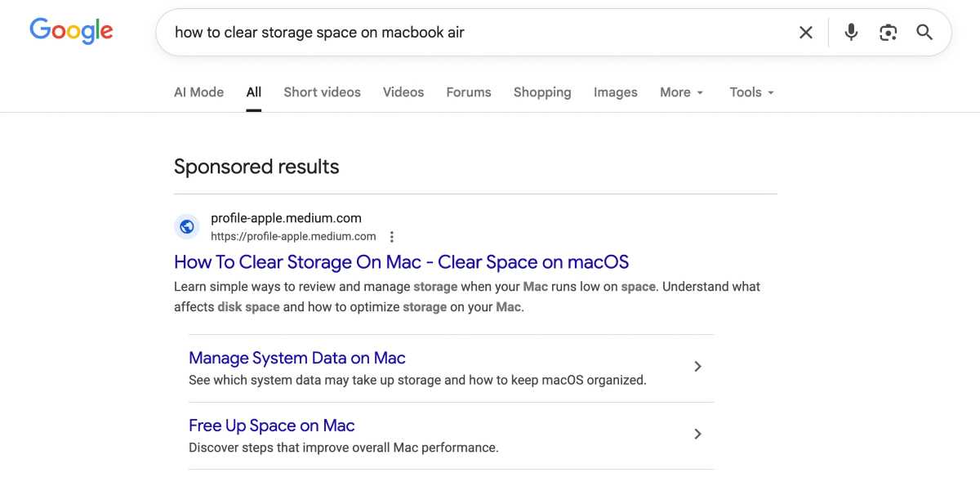This screenshot has width=980, height=495.
Task: Open the Shopping results
Action: [541, 91]
